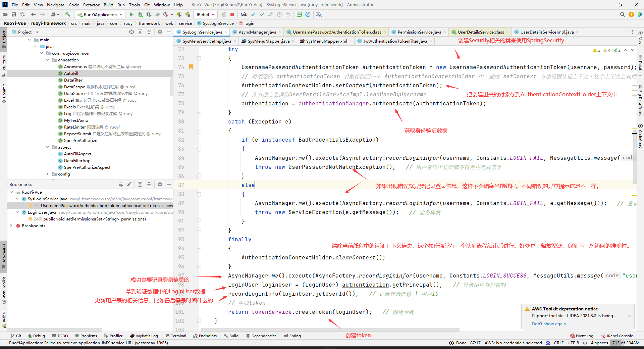This screenshot has width=644, height=349.
Task: Rollback changes with the undo arrow
Action: click(x=288, y=14)
